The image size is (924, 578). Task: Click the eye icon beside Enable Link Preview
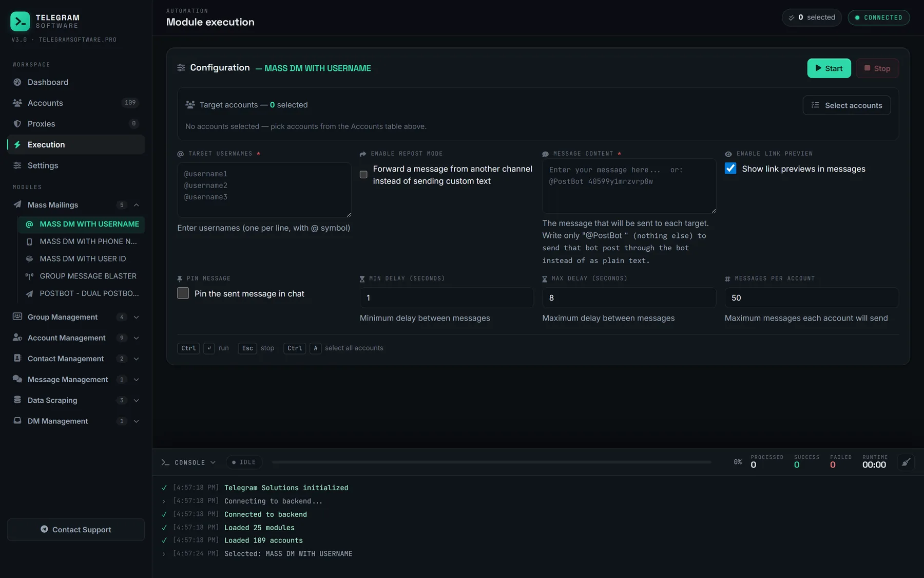click(728, 154)
